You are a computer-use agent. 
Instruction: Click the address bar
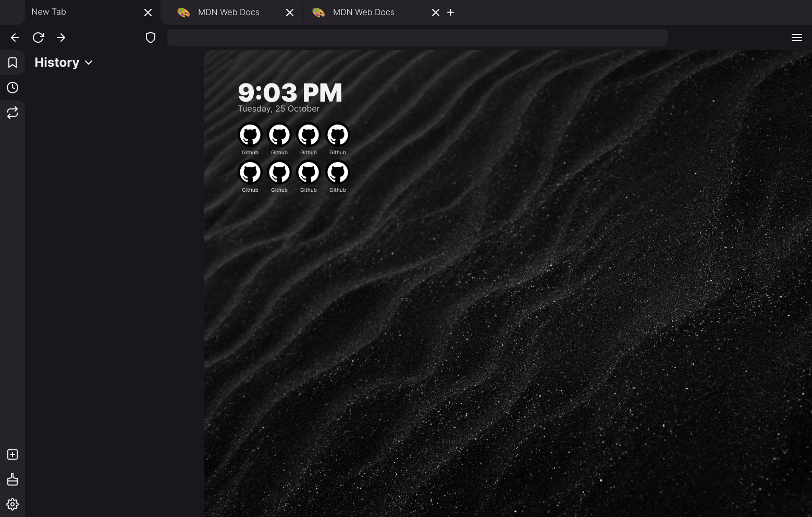pyautogui.click(x=417, y=37)
